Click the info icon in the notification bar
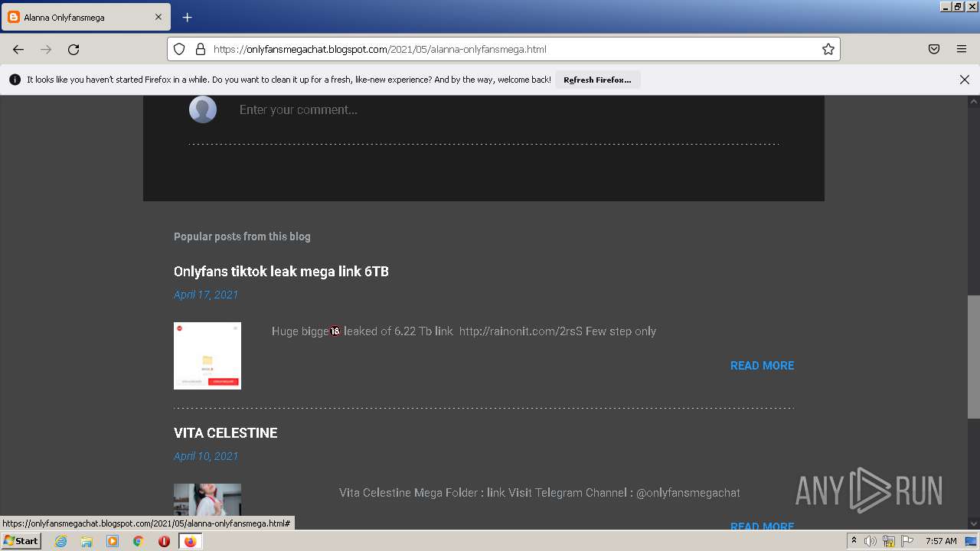This screenshot has height=551, width=980. tap(15, 80)
